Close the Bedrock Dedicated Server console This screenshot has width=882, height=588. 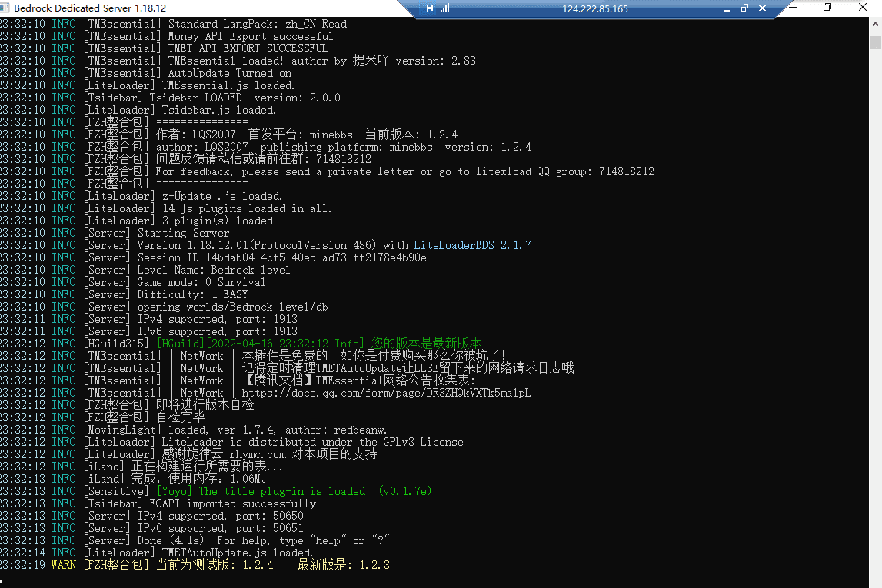pyautogui.click(x=862, y=8)
